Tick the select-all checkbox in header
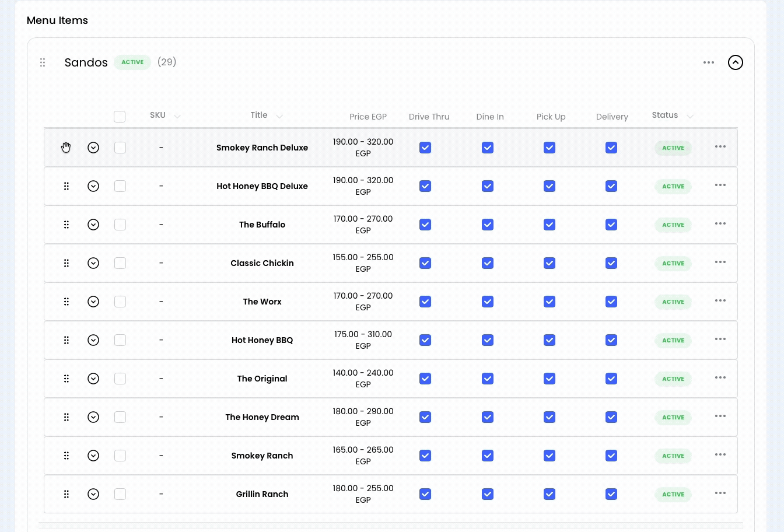The image size is (784, 532). (x=120, y=117)
